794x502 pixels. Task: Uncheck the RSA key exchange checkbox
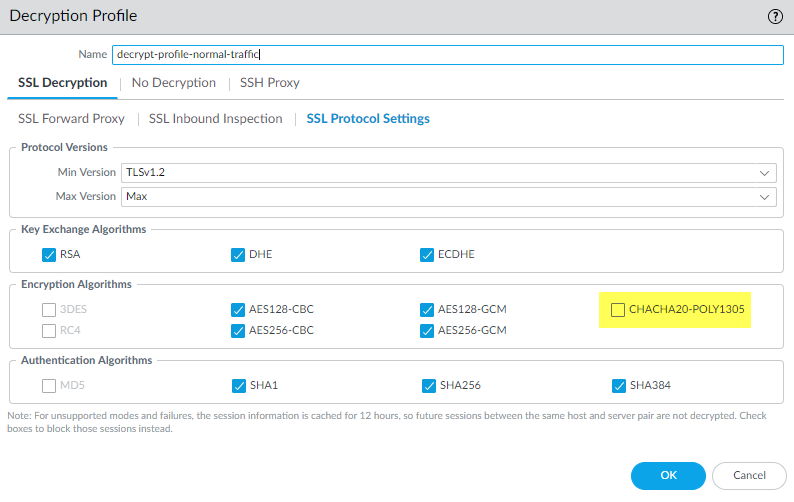click(50, 255)
